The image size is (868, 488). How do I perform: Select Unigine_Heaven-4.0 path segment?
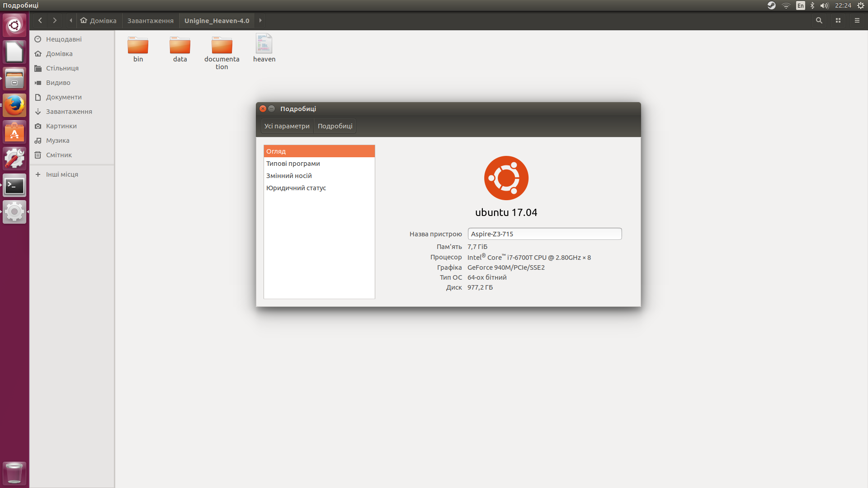(217, 20)
